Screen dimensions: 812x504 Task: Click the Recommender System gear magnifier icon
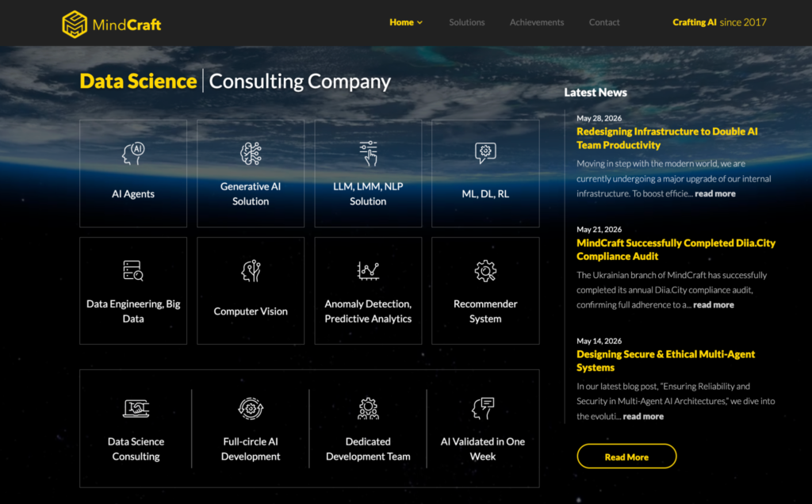pos(485,271)
